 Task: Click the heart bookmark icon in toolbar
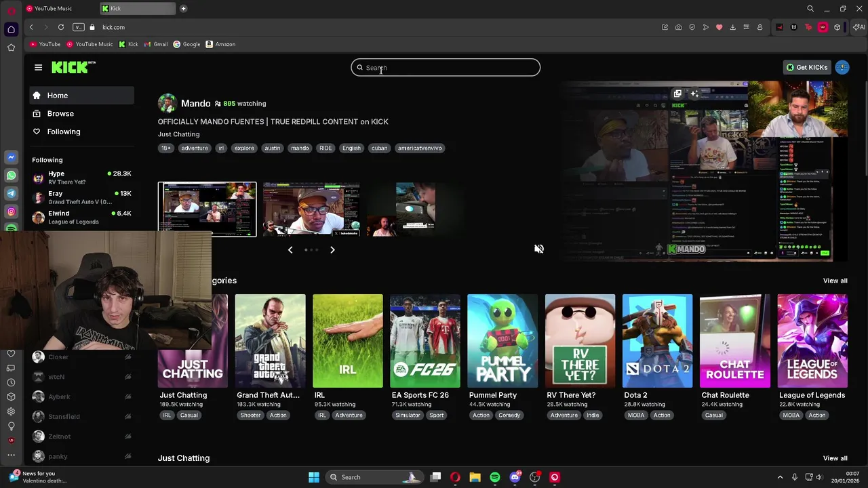(719, 27)
